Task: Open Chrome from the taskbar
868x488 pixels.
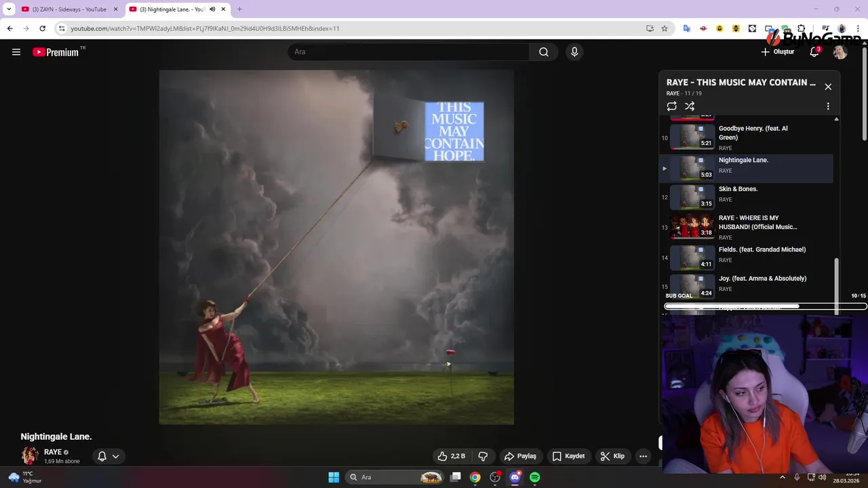Action: click(x=475, y=477)
